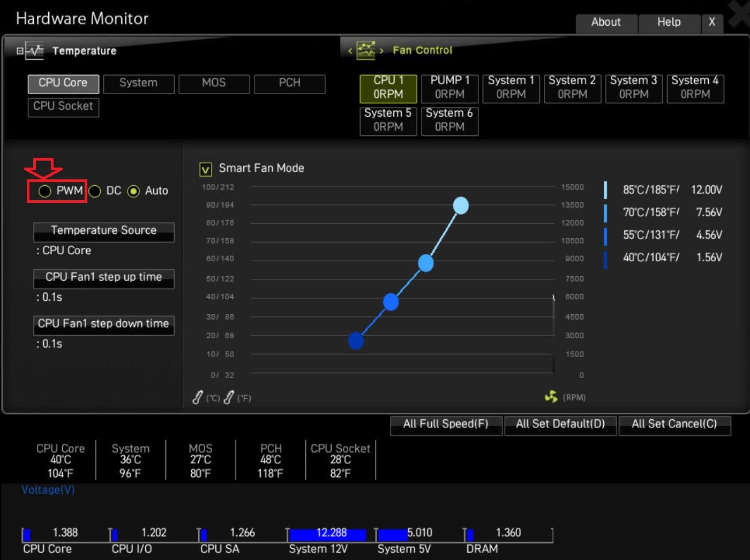Image resolution: width=750 pixels, height=560 pixels.
Task: Select the CPU Socket temperature tab
Action: [63, 107]
